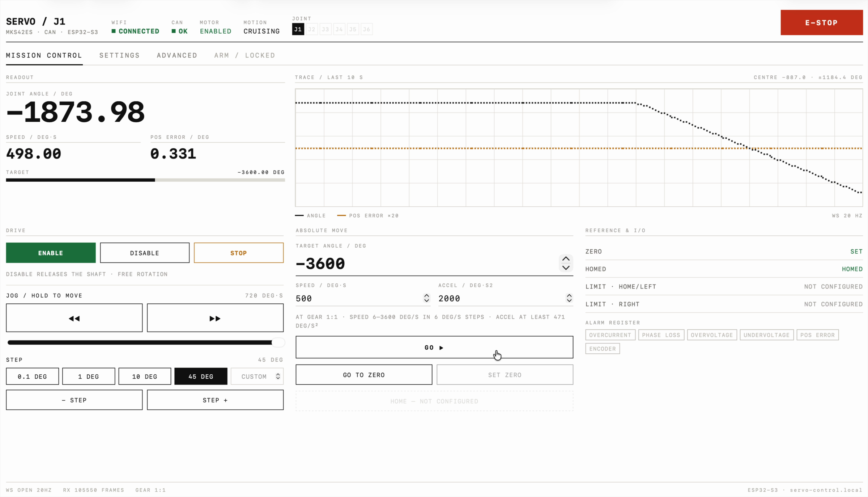Click the green ENABLE drive button
The width and height of the screenshot is (868, 497).
tap(51, 253)
